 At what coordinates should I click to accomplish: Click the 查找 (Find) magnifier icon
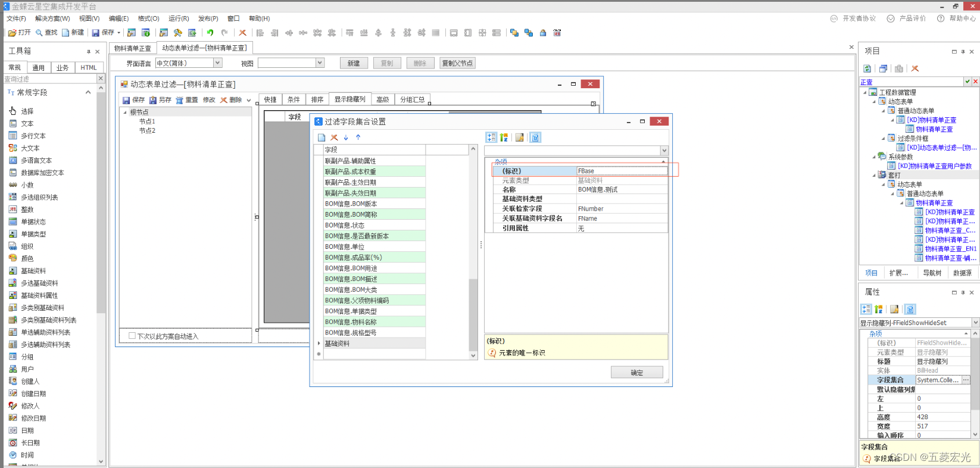39,33
